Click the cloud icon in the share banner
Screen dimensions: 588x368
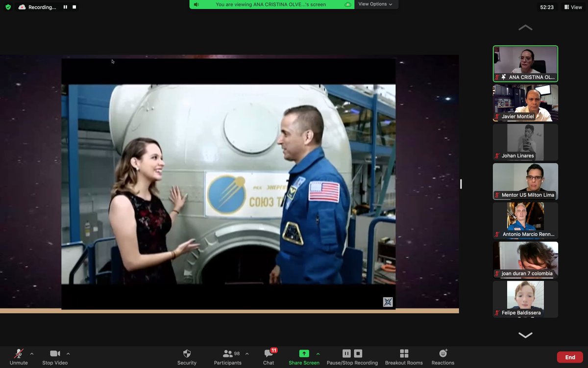coord(348,4)
